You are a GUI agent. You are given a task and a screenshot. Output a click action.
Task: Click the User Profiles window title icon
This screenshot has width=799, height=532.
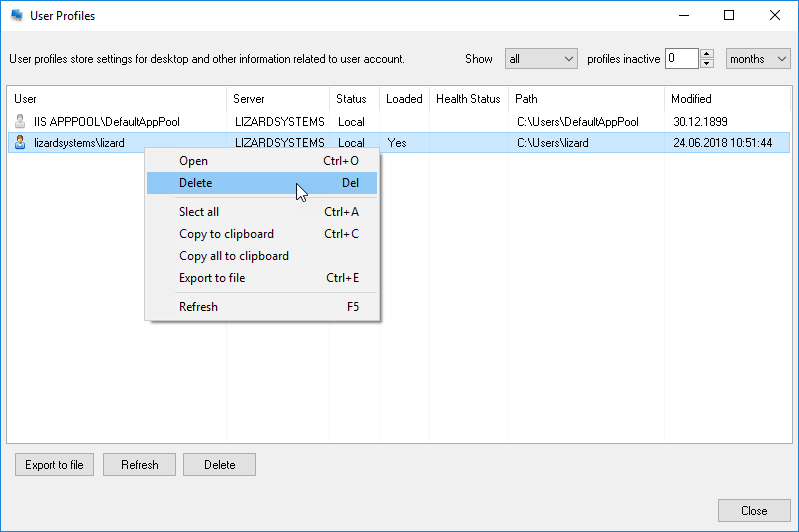pos(17,16)
